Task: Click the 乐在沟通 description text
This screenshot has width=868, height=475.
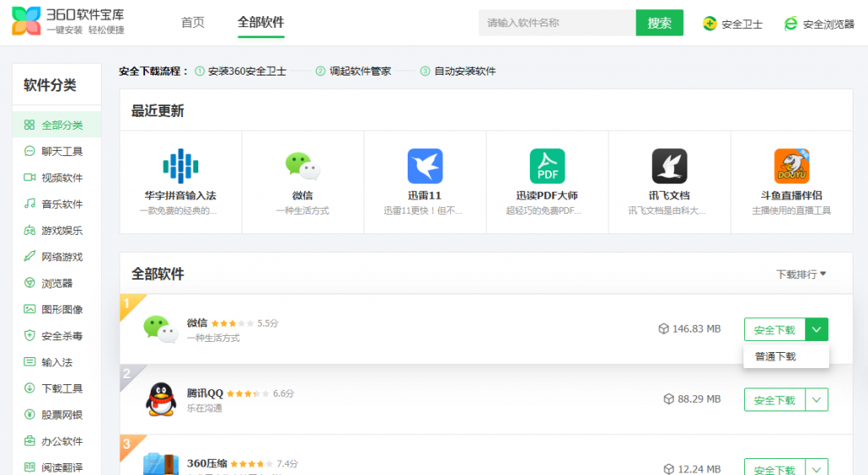Action: (x=204, y=409)
